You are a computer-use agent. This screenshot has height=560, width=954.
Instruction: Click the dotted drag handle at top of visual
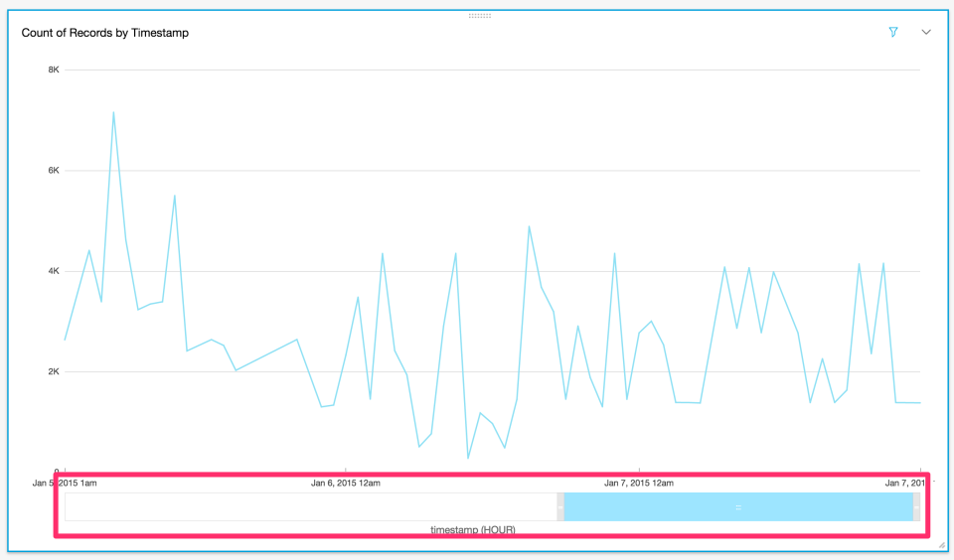pyautogui.click(x=479, y=16)
